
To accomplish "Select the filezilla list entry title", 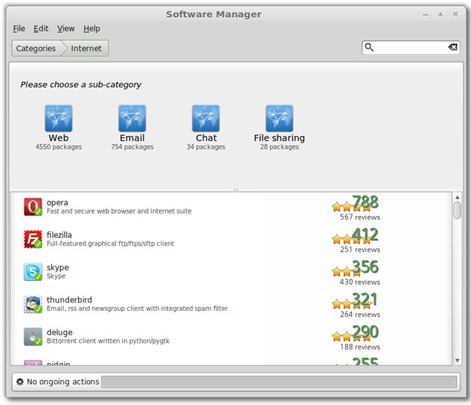I will tap(59, 235).
